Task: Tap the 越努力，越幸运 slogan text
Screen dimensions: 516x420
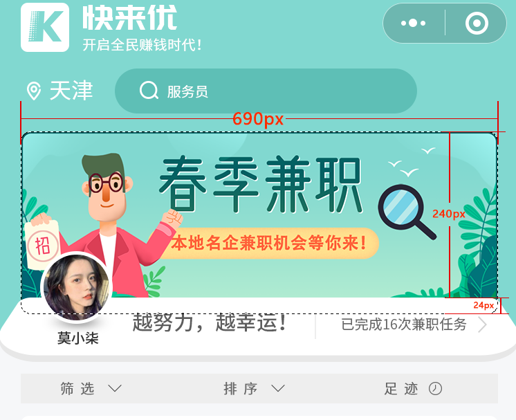Action: [210, 323]
